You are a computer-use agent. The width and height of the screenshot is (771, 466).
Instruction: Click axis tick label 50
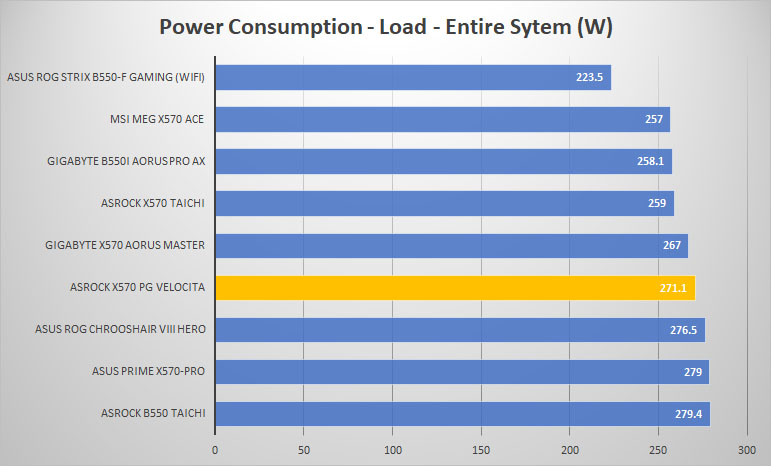coord(304,450)
